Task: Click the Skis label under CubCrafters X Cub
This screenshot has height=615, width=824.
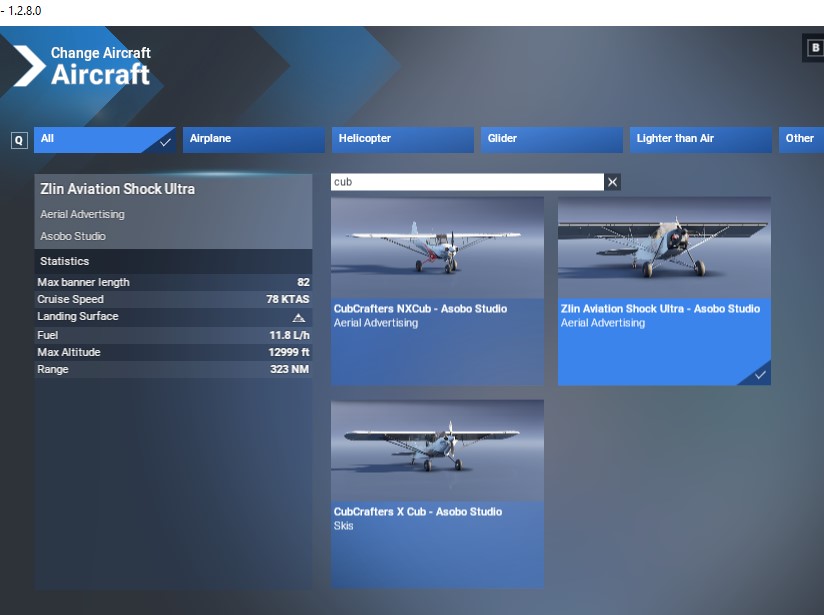Action: pos(344,526)
